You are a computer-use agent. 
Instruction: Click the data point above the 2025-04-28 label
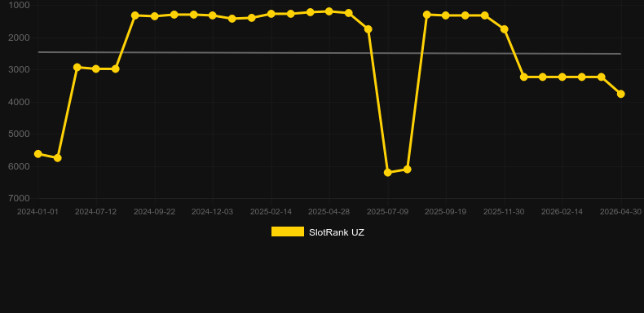tap(329, 11)
